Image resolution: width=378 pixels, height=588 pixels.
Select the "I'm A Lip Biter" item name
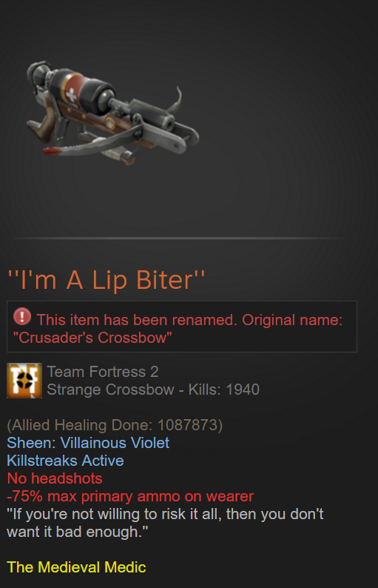click(x=107, y=280)
